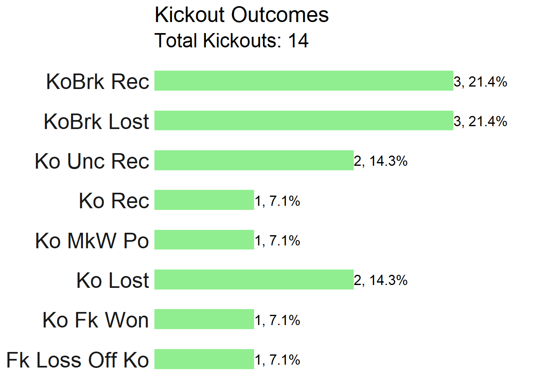Screen dimensions: 549x392
Task: Click the KoBrk Rec green bar
Action: pos(304,81)
